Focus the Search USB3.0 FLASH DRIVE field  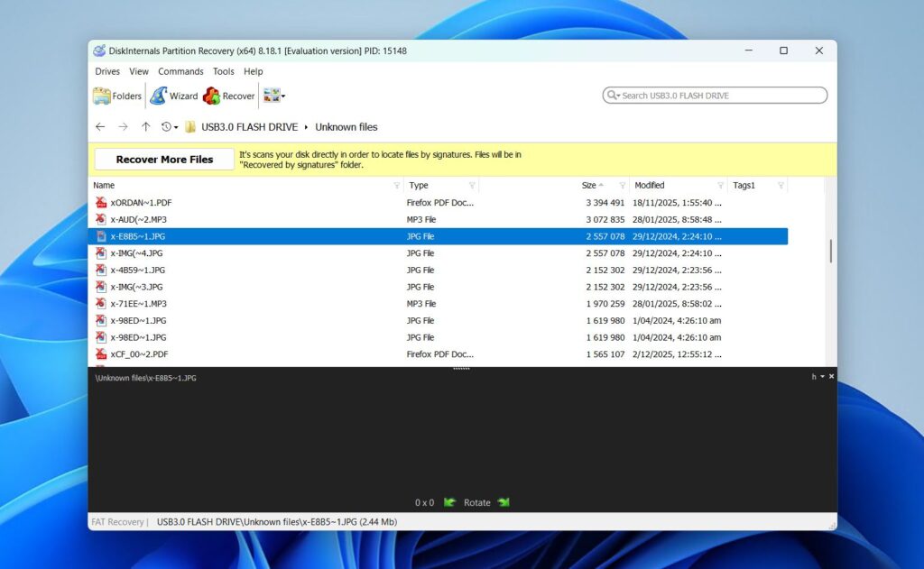click(x=715, y=96)
